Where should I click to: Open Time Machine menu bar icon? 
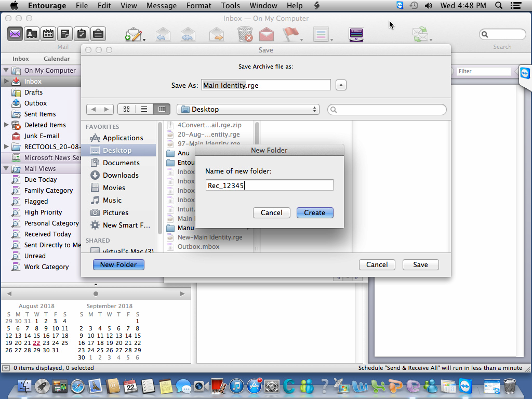[x=414, y=5]
